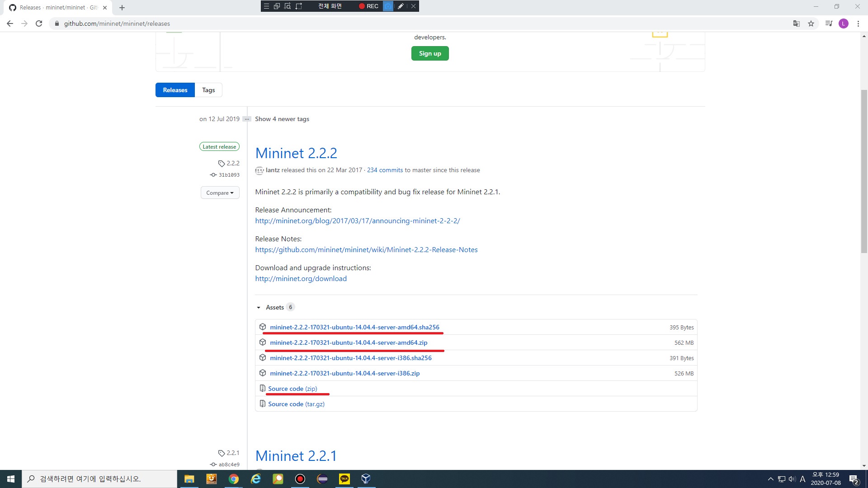
Task: Open the 2.2.1 tag link
Action: pos(229,453)
